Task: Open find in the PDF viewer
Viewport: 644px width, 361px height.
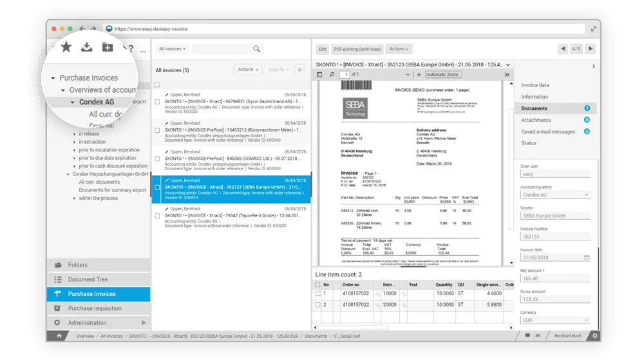Action: (332, 75)
